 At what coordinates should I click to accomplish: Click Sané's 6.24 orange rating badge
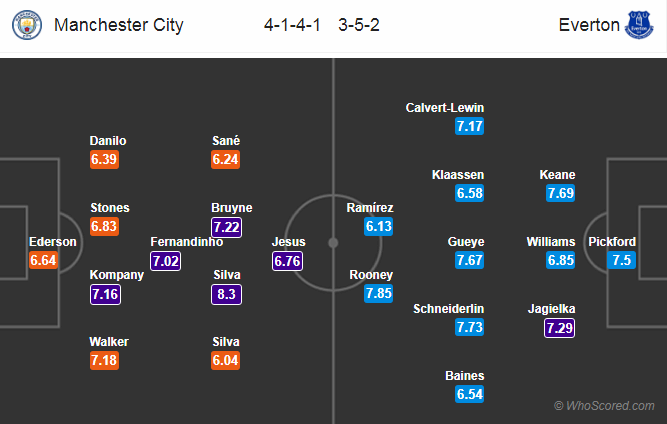pyautogui.click(x=225, y=159)
